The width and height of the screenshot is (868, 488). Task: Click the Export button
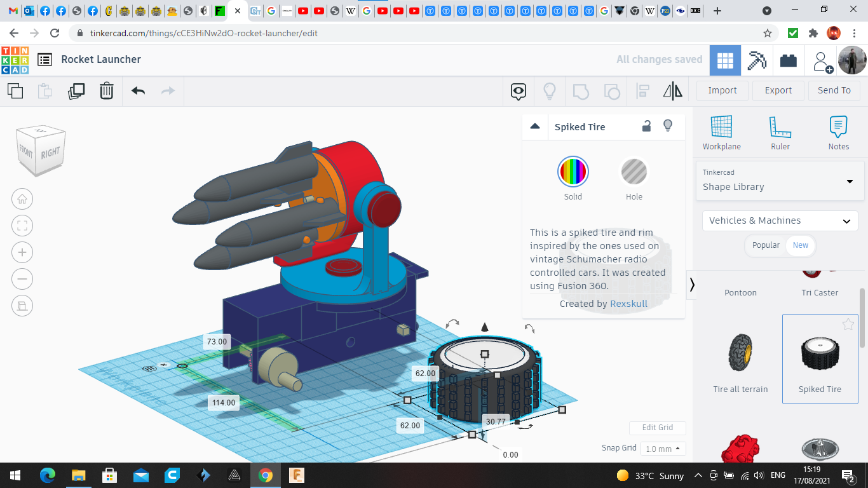(x=778, y=90)
